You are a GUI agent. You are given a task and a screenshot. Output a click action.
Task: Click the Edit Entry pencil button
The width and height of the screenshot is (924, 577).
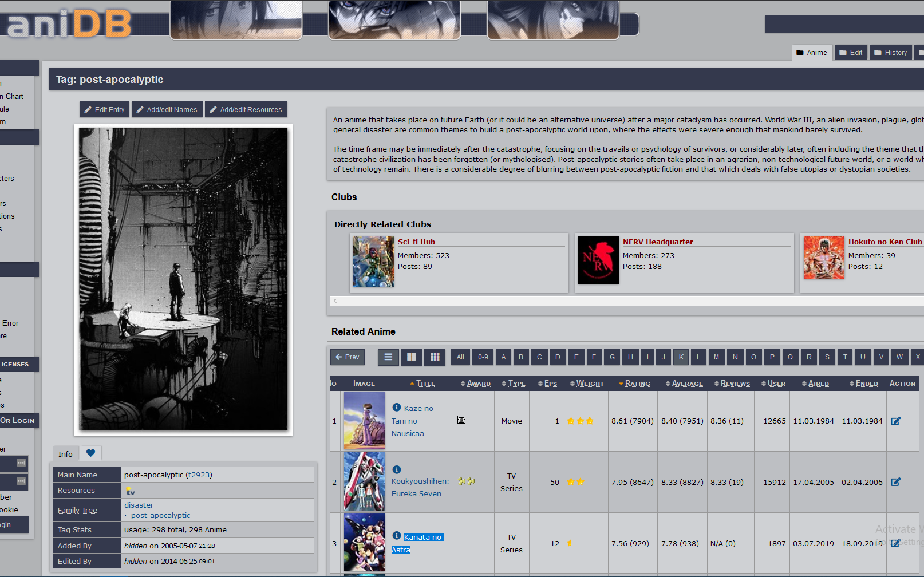tap(104, 109)
